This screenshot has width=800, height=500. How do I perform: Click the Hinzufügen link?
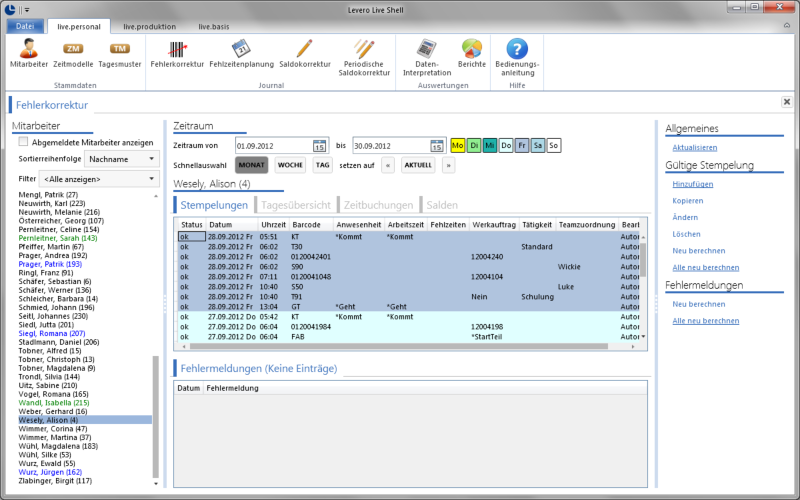[692, 184]
